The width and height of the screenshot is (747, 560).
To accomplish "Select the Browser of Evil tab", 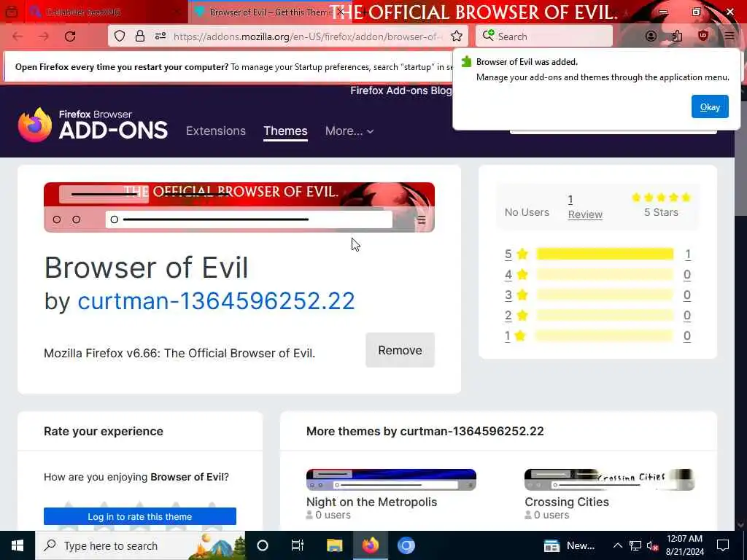I will (x=266, y=12).
